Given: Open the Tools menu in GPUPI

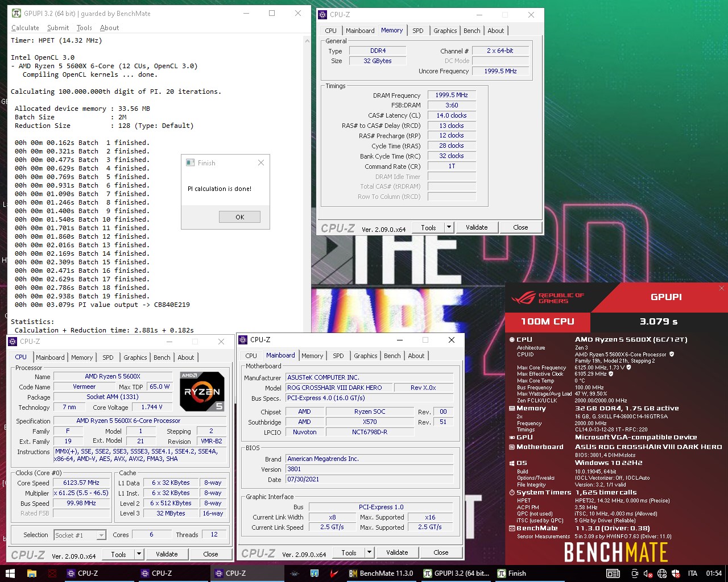Looking at the screenshot, I should tap(84, 27).
